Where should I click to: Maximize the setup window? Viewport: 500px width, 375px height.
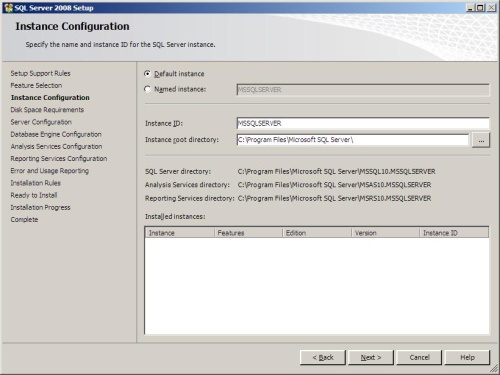pos(481,8)
